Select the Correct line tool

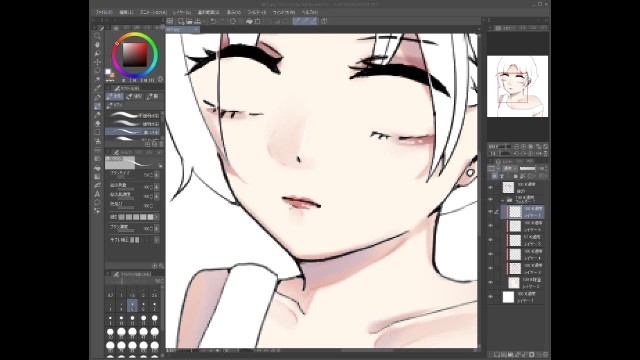coord(97,211)
